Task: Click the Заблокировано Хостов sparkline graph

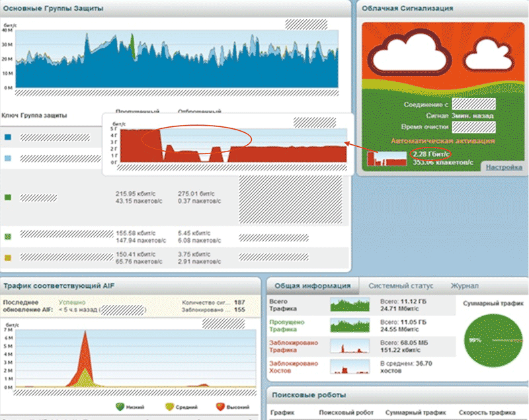Action: point(350,366)
